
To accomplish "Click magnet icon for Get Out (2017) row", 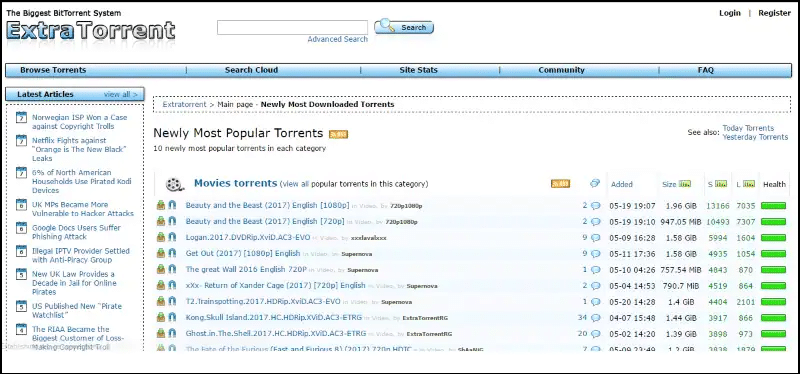I will coord(172,254).
